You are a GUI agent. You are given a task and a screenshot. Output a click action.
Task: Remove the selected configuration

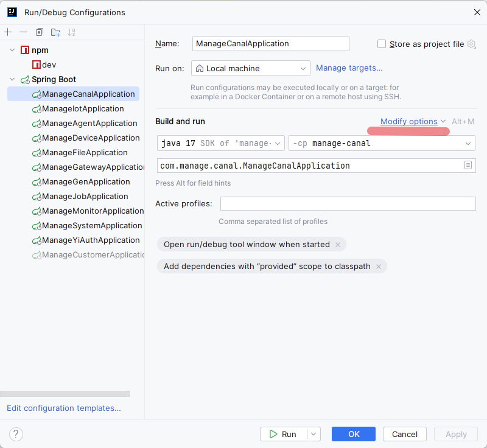pyautogui.click(x=23, y=32)
